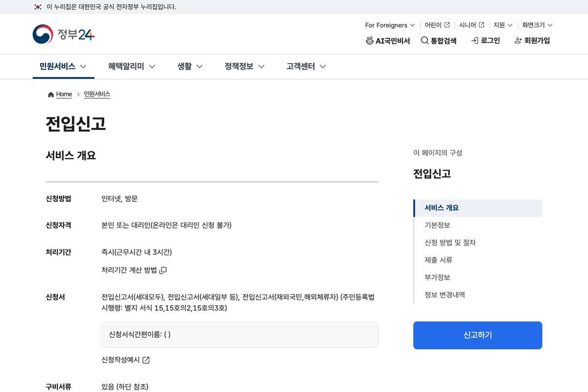Viewport: 588px width, 392px height.
Task: Open 혜택알리미 main menu
Action: [132, 66]
